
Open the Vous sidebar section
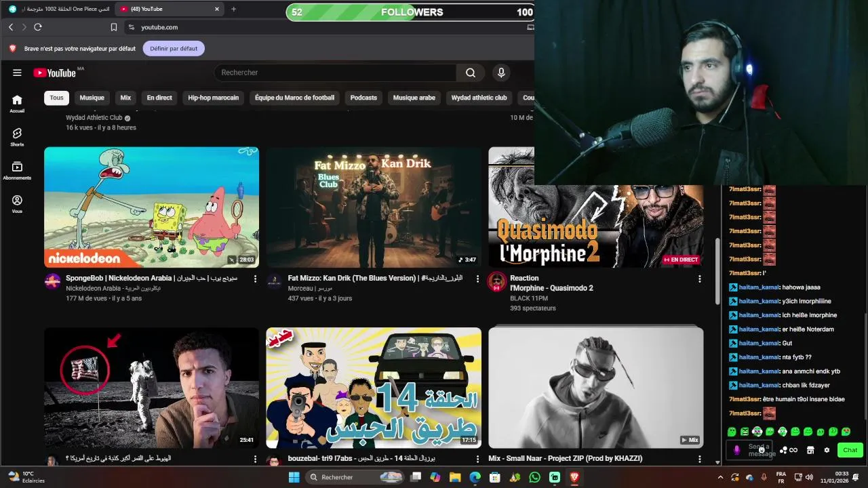tap(17, 204)
